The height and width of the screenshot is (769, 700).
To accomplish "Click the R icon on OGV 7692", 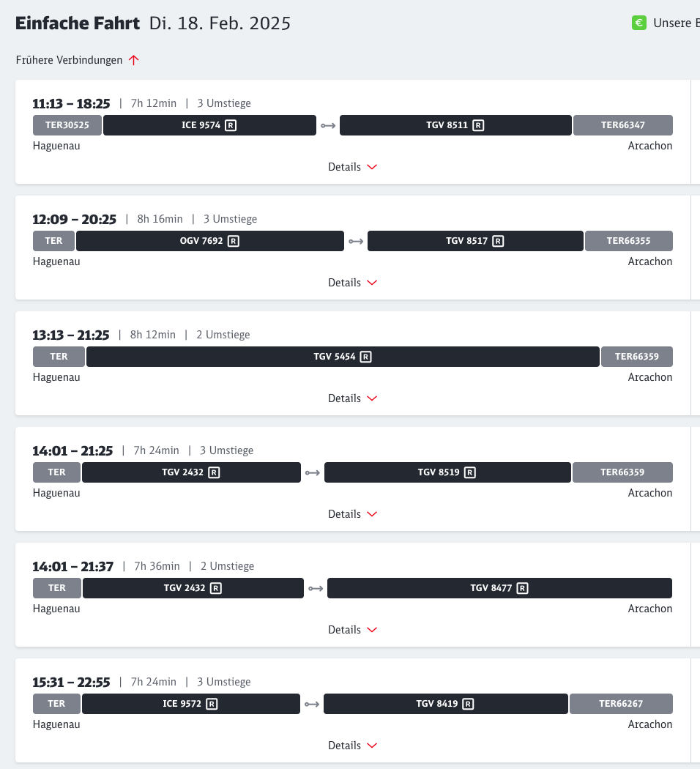I will coord(233,241).
